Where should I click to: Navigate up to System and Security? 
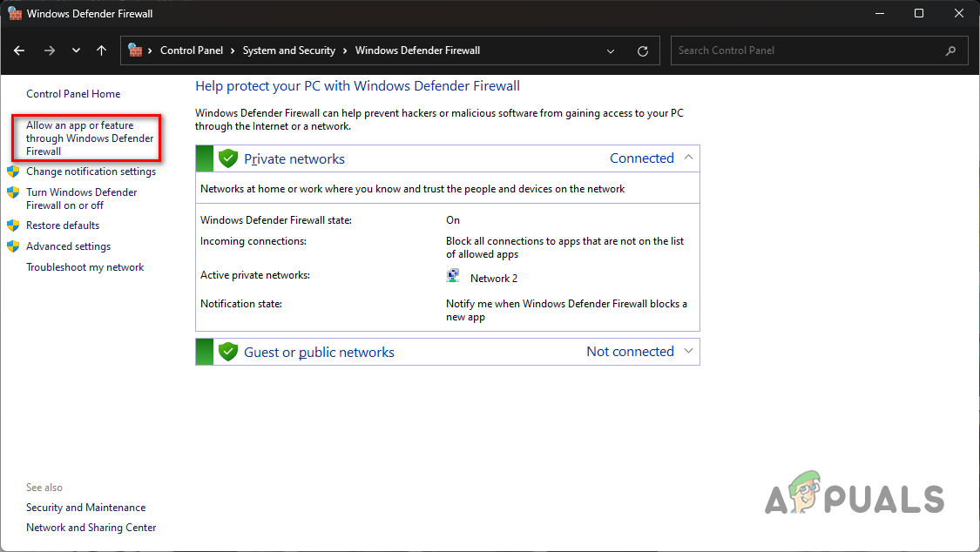coord(101,50)
